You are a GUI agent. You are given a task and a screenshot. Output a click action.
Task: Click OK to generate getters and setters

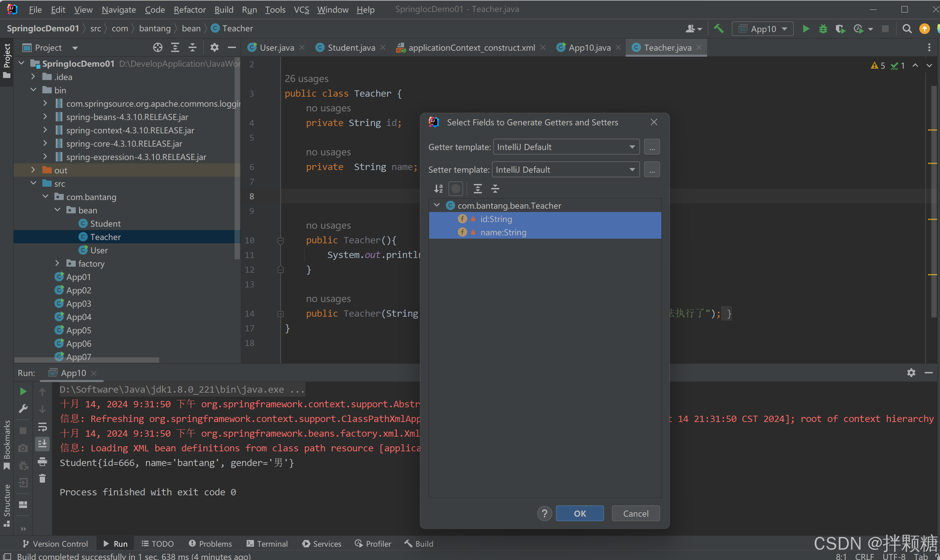(579, 513)
